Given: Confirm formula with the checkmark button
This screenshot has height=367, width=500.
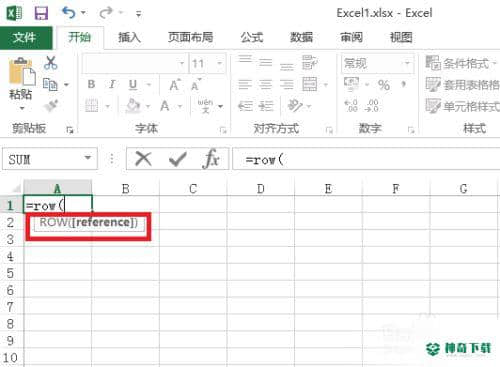Looking at the screenshot, I should (x=178, y=159).
